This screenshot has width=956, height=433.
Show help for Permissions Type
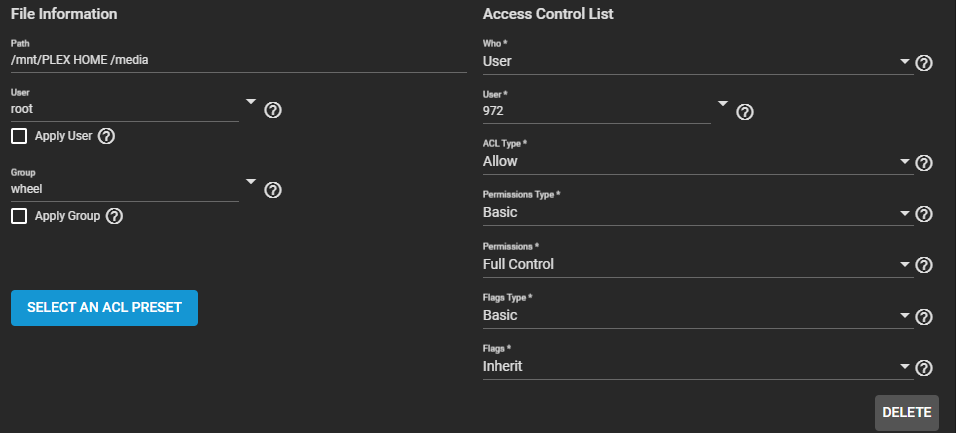924,214
